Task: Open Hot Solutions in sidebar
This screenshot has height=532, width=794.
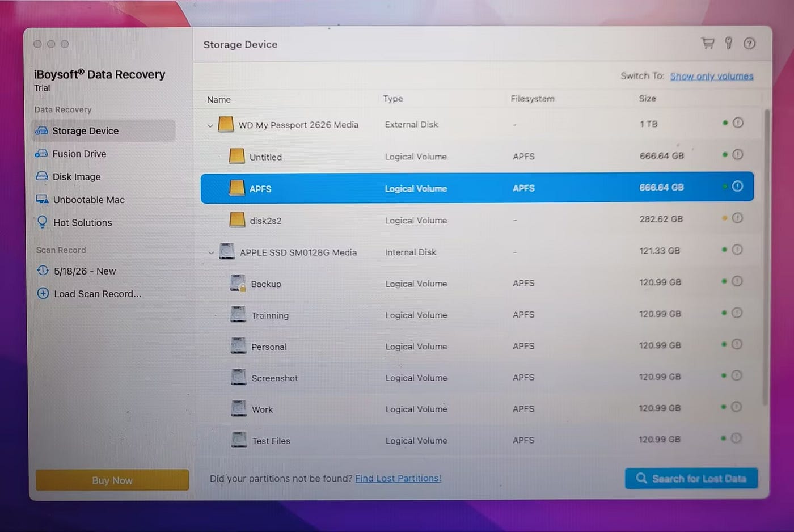Action: tap(83, 223)
